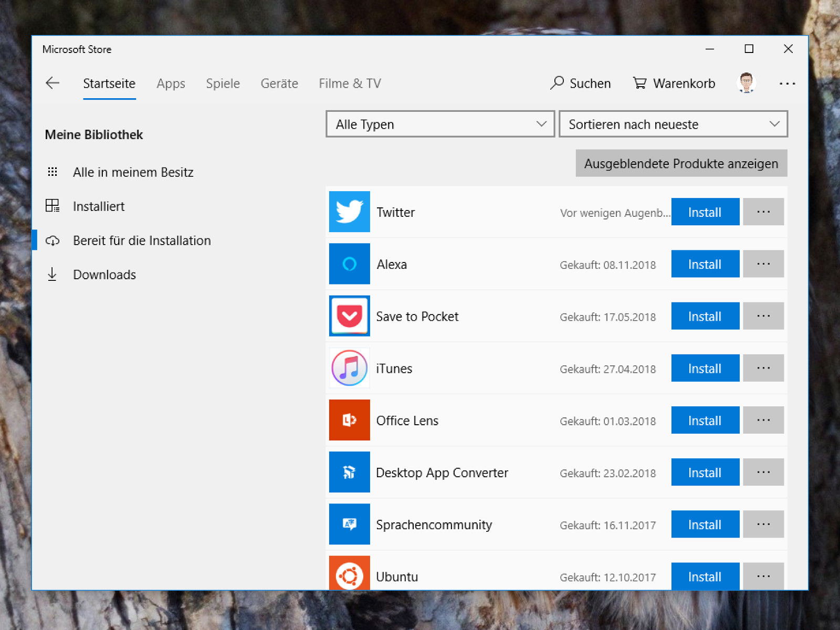
Task: Open the Filme & TV tab
Action: coord(350,83)
